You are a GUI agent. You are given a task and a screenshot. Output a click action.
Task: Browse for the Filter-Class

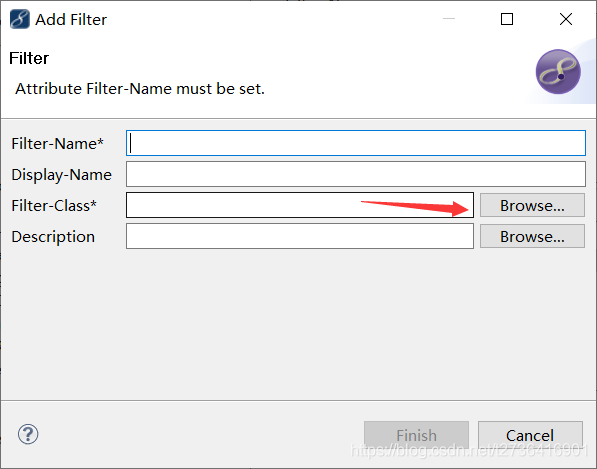pos(532,205)
